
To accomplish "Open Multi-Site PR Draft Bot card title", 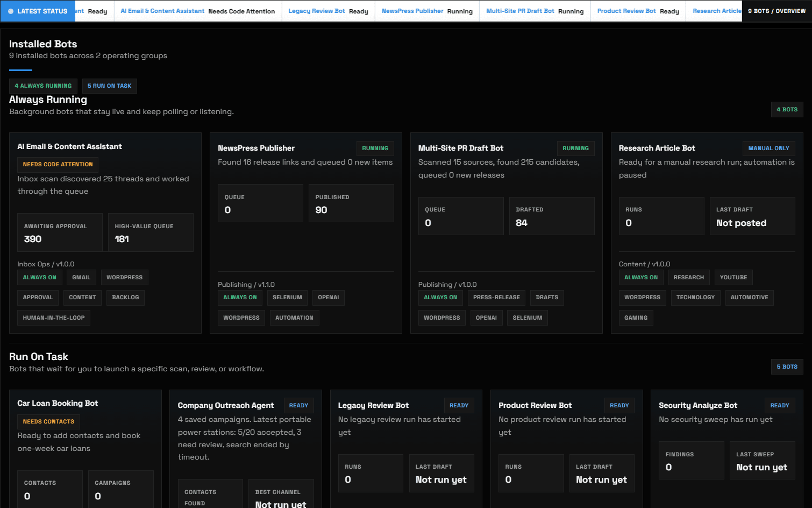I will 461,148.
